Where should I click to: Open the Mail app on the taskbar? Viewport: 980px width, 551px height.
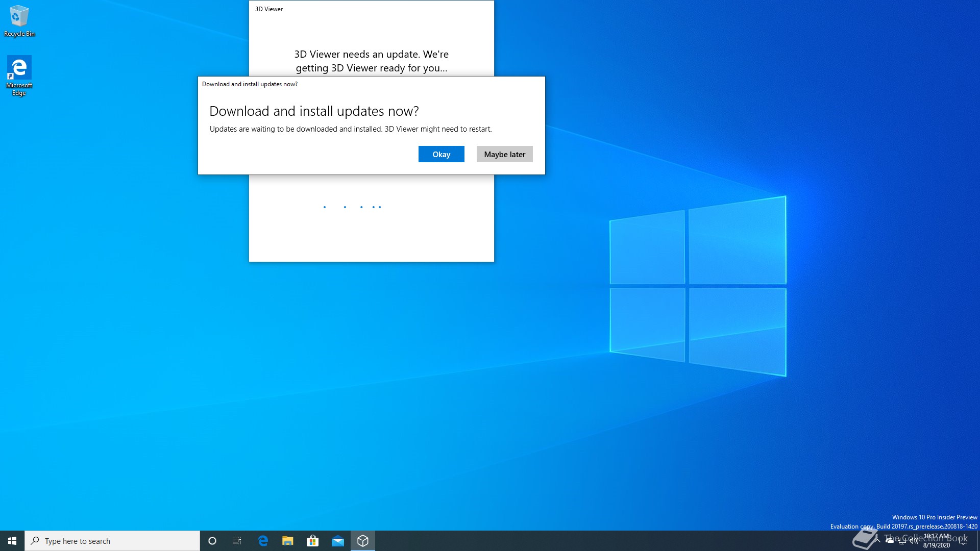(x=337, y=541)
